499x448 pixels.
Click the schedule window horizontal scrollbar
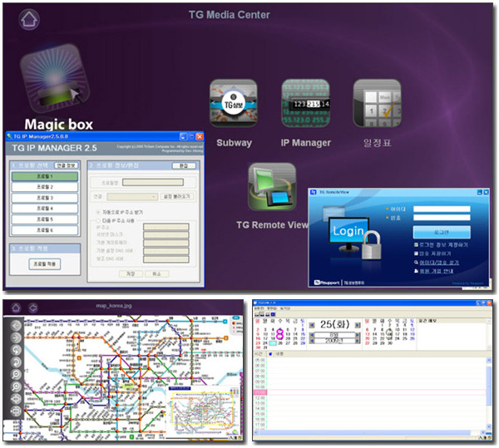click(x=368, y=433)
